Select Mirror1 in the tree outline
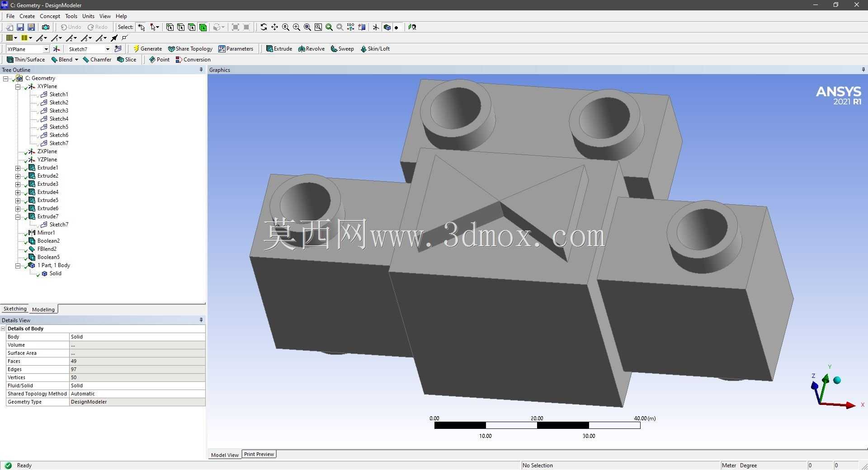868x470 pixels. pos(46,233)
